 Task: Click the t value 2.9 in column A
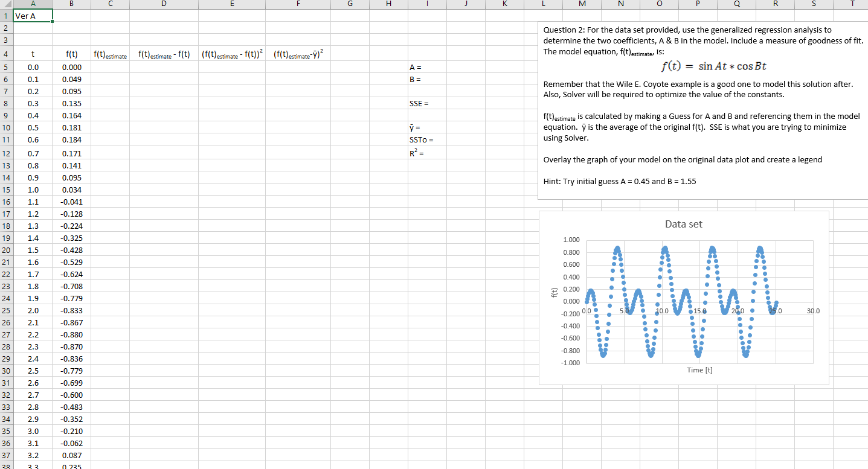[33, 419]
